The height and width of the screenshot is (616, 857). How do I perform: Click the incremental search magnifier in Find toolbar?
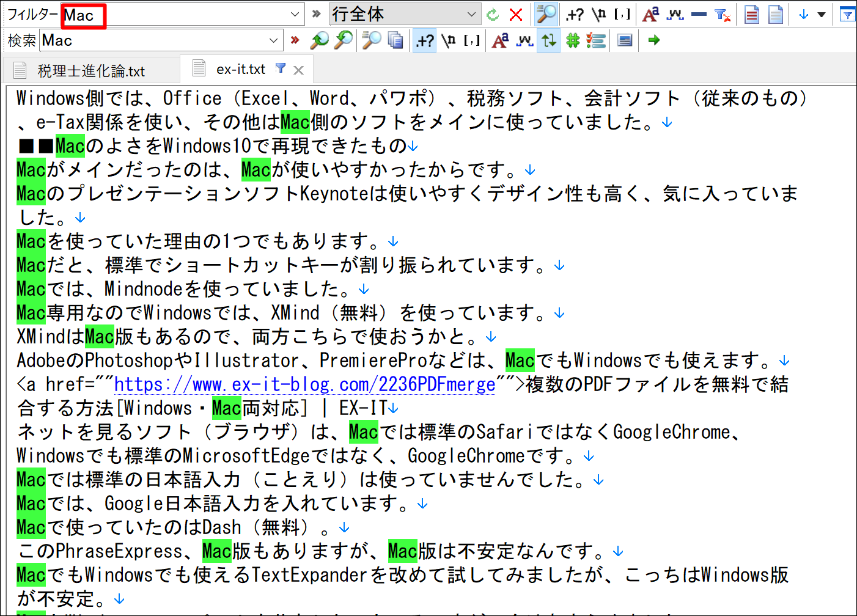point(371,40)
